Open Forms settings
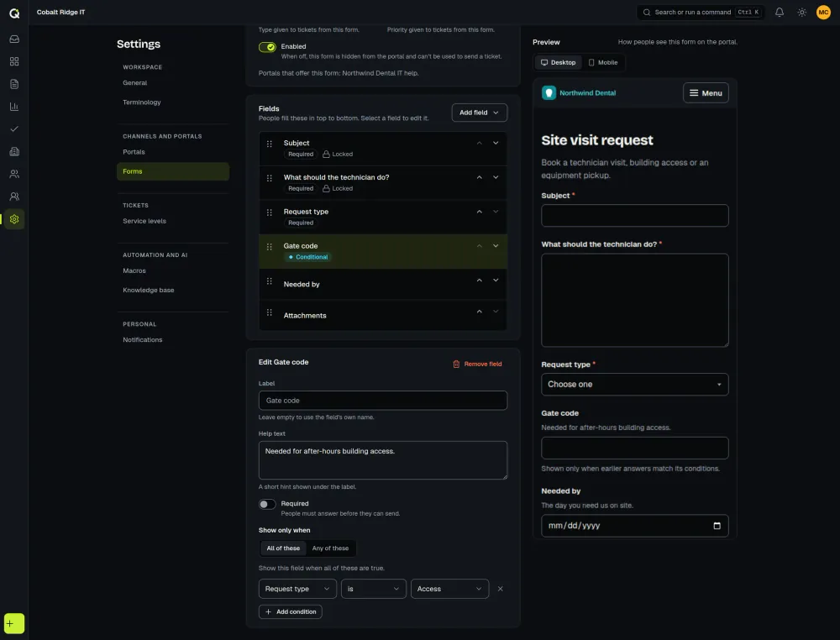The width and height of the screenshot is (840, 640). [x=173, y=171]
